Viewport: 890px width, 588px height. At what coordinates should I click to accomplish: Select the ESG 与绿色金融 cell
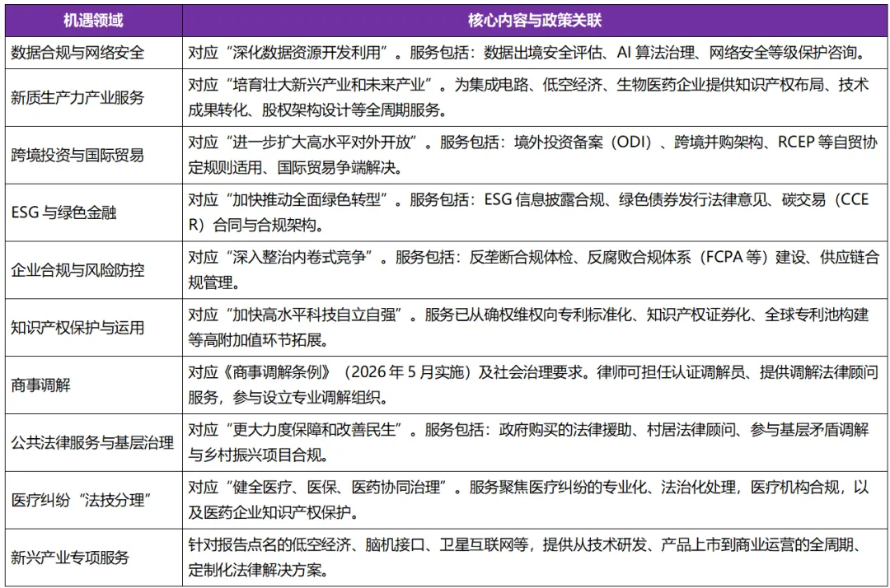94,212
